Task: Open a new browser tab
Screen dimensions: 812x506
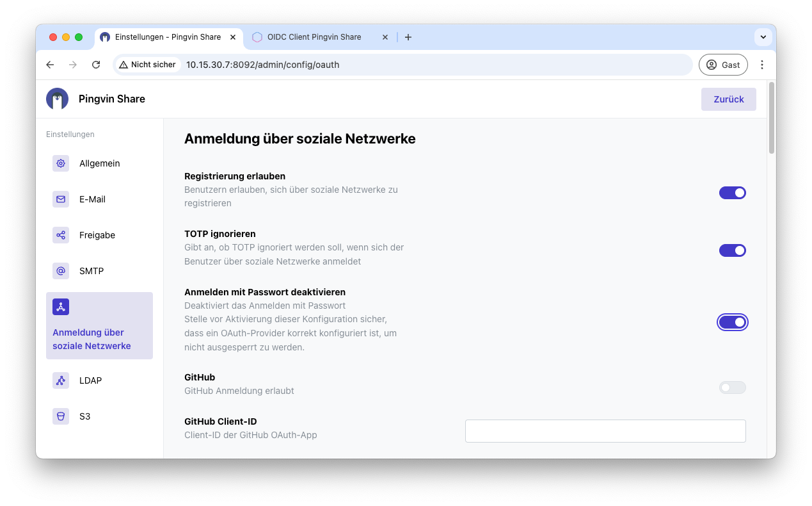Action: (x=408, y=37)
